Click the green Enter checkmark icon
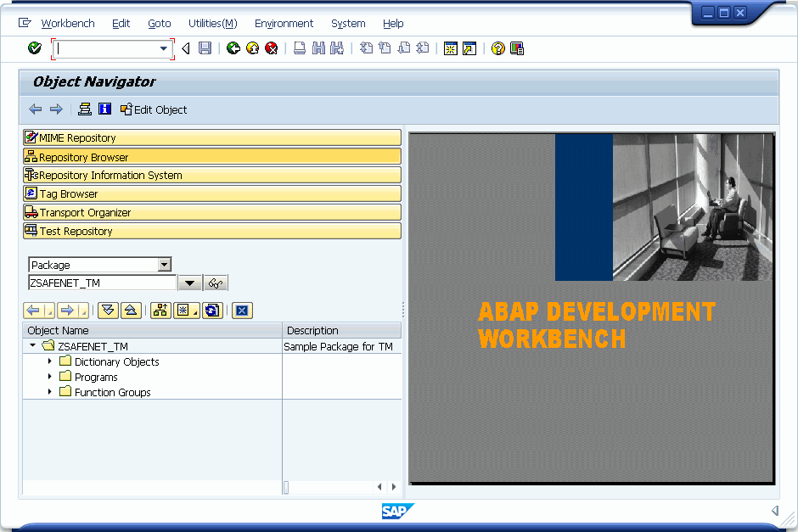Viewport: 798px width, 532px height. [35, 48]
